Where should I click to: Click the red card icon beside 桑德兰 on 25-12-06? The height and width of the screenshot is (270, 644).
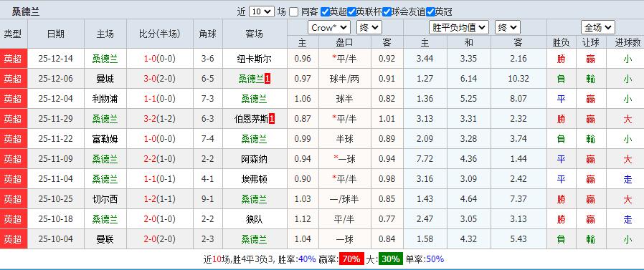coord(267,79)
